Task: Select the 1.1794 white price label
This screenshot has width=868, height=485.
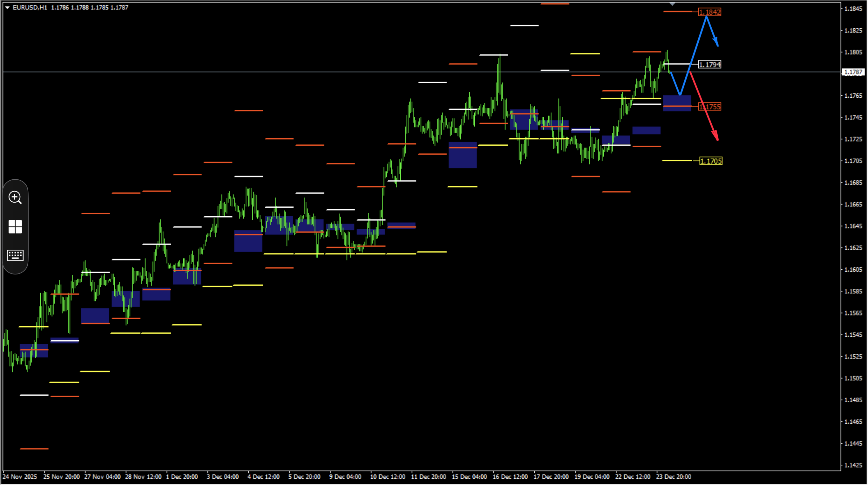Action: [x=710, y=65]
